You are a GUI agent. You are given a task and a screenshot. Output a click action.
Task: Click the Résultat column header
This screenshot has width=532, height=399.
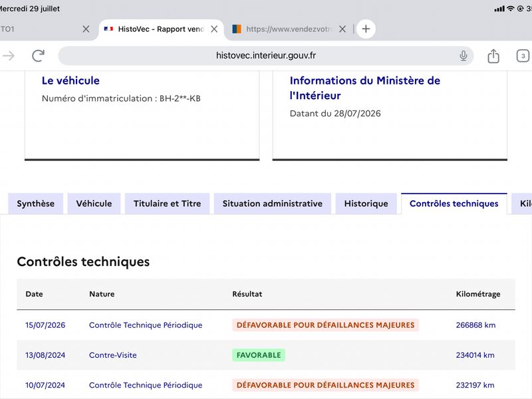[x=247, y=294]
